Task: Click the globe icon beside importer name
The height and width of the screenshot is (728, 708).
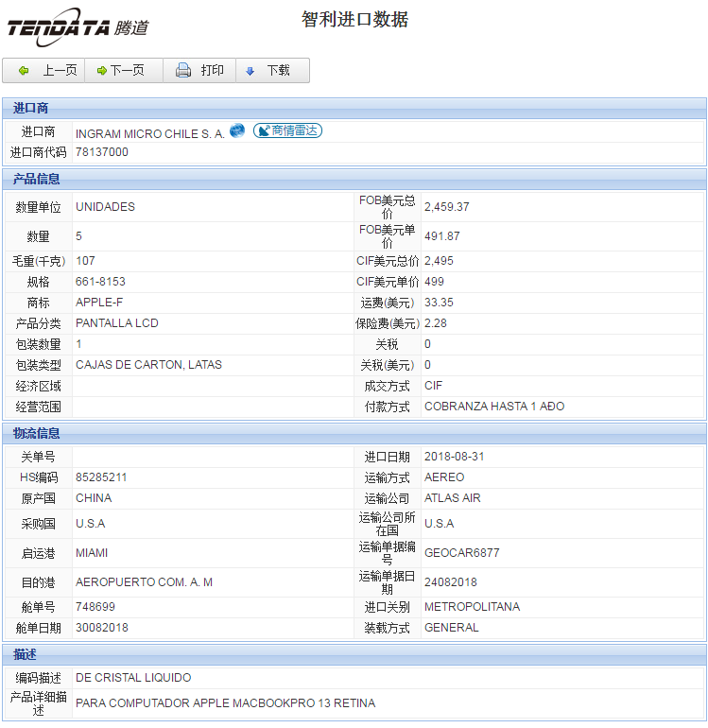Action: 237,131
